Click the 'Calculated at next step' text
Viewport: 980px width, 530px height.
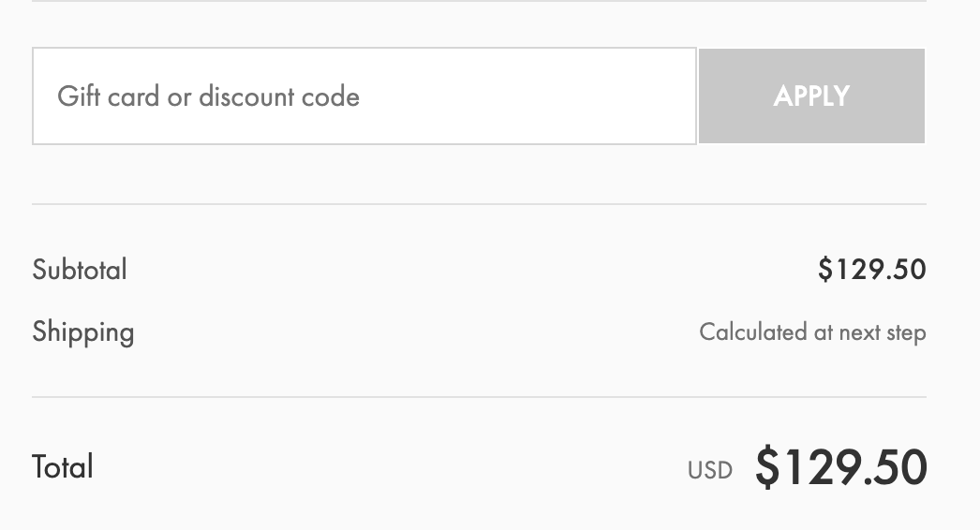coord(812,331)
